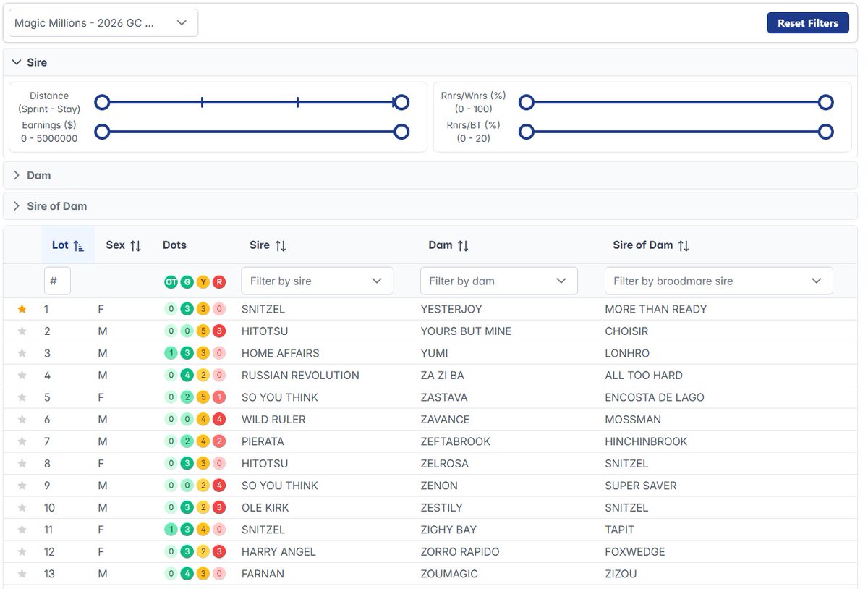
Task: Sort table by Sire arrows icon
Action: [281, 246]
